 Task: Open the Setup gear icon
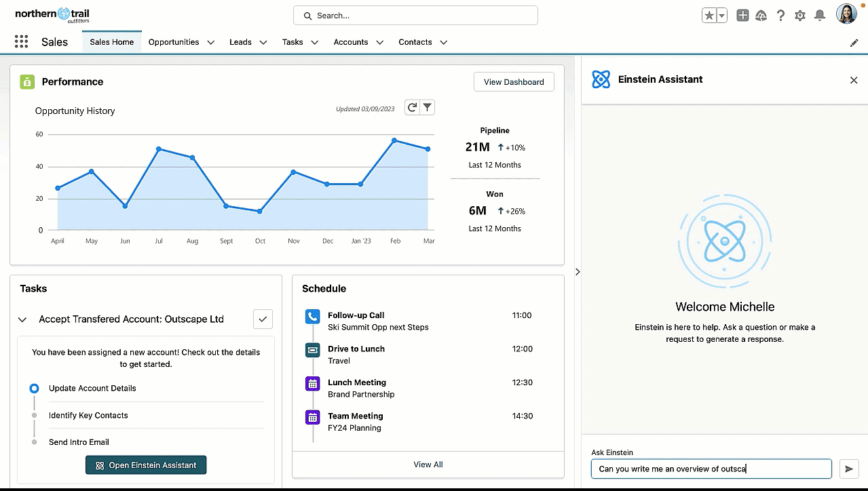tap(799, 14)
